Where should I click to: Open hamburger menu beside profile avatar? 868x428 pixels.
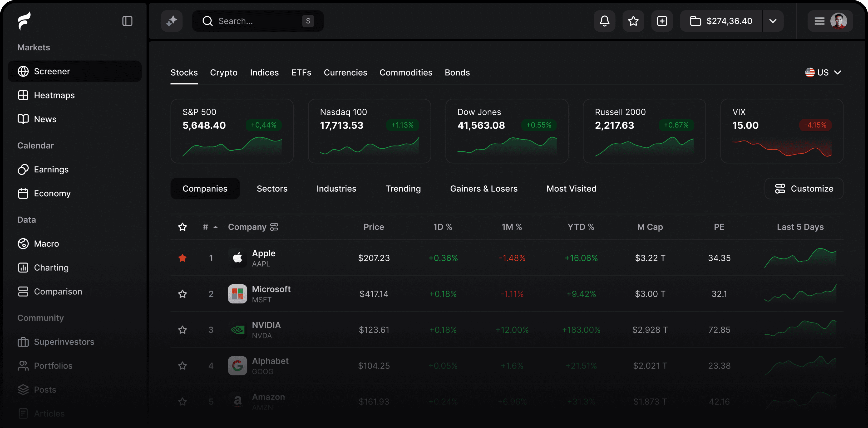coord(819,21)
